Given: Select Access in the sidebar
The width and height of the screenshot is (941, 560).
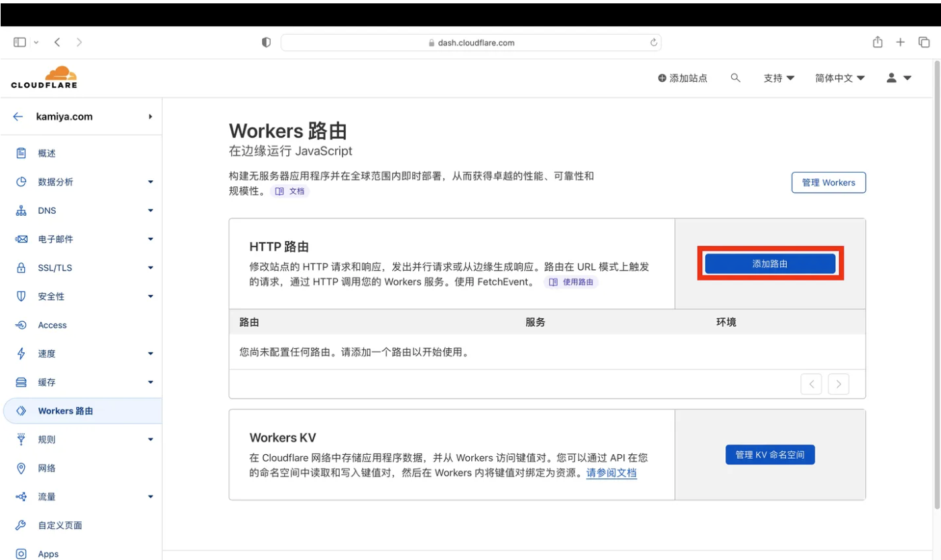Looking at the screenshot, I should coord(52,326).
